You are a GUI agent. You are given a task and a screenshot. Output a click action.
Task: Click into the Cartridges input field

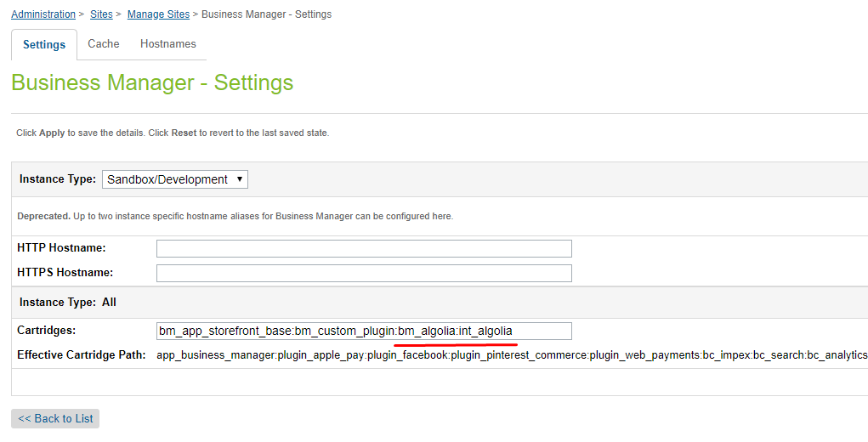click(x=364, y=331)
